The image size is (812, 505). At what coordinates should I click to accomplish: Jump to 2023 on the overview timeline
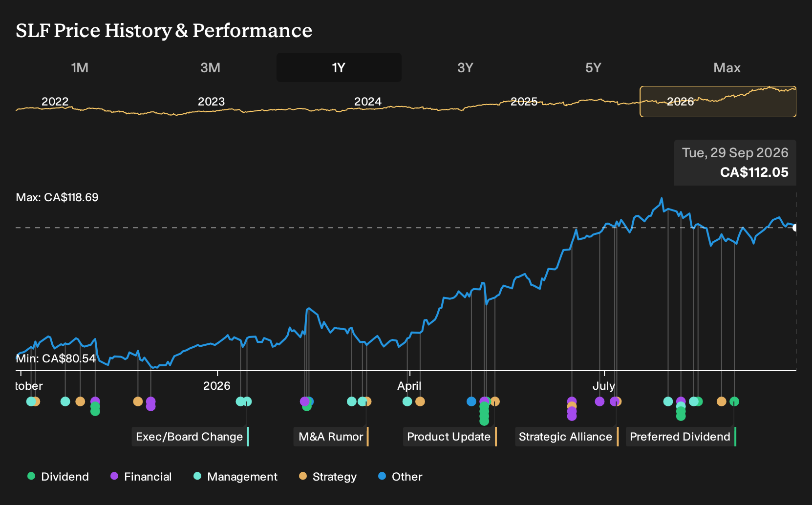pyautogui.click(x=211, y=102)
